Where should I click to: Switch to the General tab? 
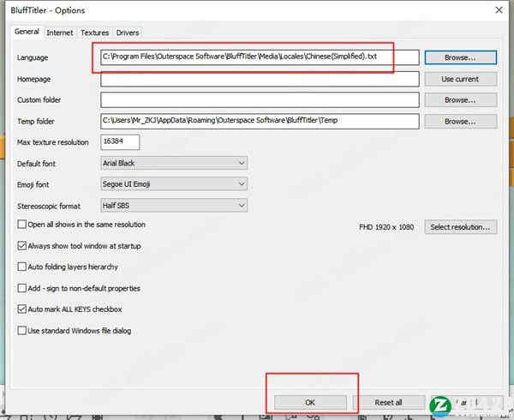(27, 32)
